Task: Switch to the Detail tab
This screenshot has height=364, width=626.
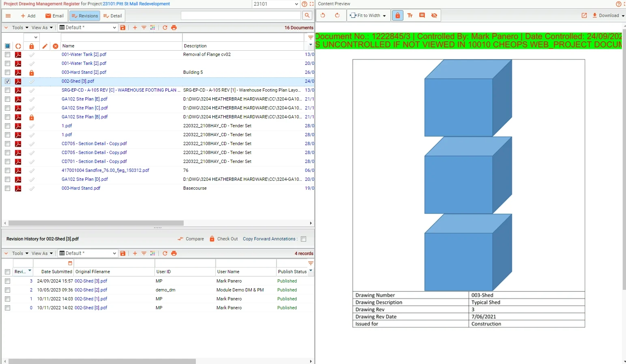Action: [113, 16]
